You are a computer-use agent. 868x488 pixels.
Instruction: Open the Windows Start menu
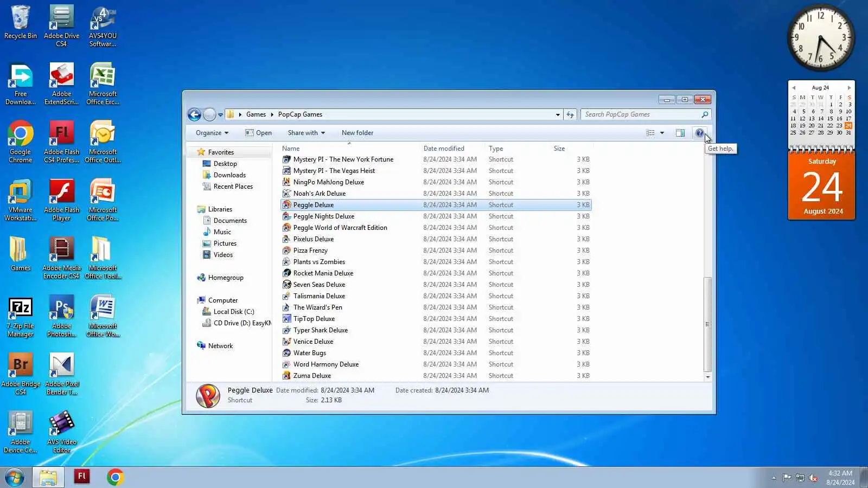(x=15, y=477)
